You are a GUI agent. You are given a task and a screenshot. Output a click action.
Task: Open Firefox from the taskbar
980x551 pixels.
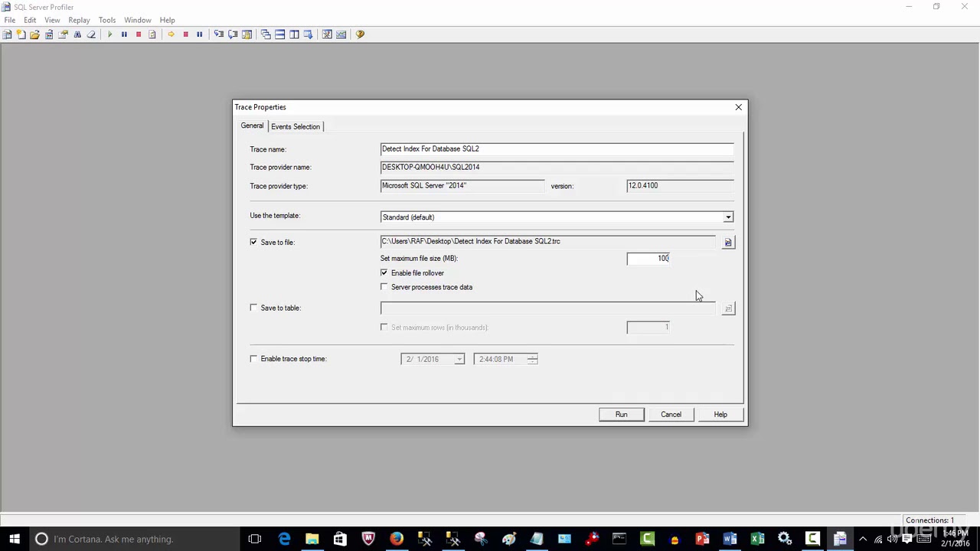(x=397, y=539)
